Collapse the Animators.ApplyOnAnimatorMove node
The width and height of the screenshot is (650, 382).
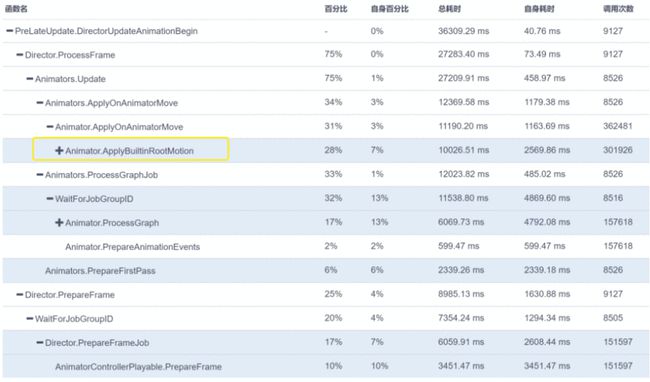click(x=40, y=103)
